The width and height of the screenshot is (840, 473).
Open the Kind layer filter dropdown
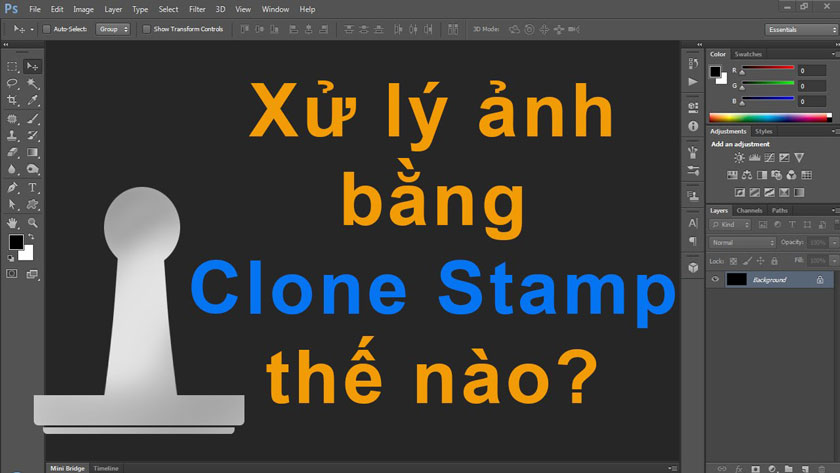click(x=730, y=225)
